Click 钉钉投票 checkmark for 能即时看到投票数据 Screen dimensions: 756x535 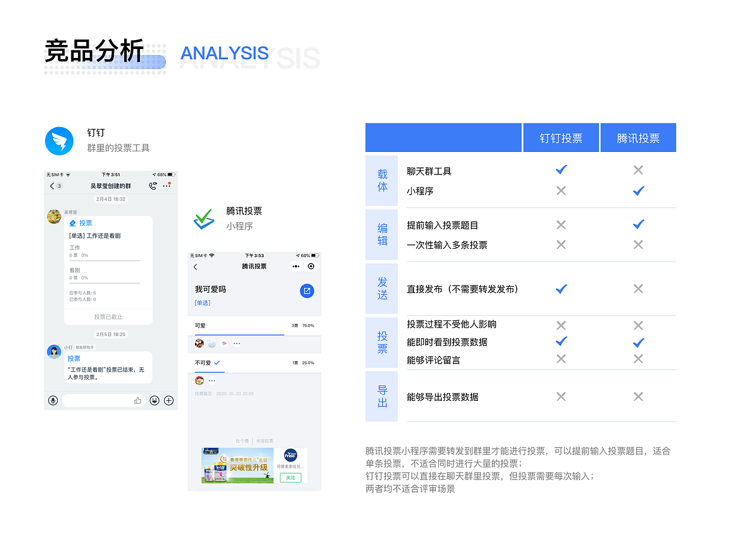point(562,341)
